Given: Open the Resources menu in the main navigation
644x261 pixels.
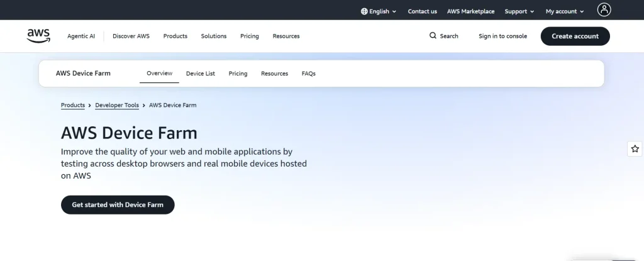Looking at the screenshot, I should coord(286,36).
